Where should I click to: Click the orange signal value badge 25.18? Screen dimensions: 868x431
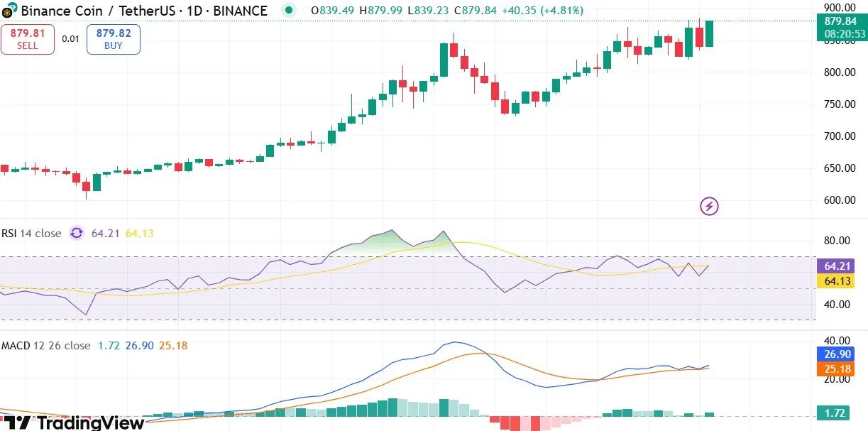tap(836, 369)
